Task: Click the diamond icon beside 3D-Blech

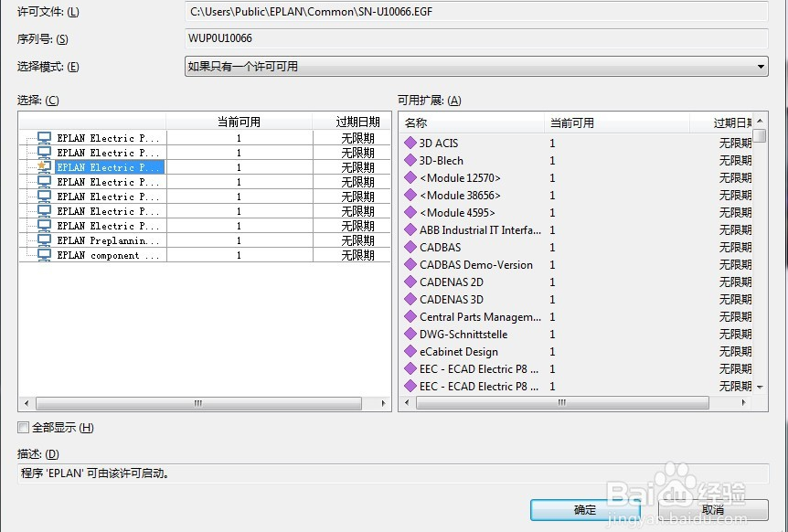Action: point(410,160)
